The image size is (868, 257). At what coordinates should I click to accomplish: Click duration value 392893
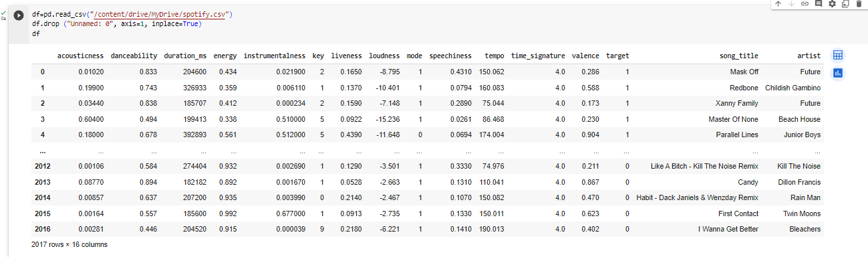point(194,135)
